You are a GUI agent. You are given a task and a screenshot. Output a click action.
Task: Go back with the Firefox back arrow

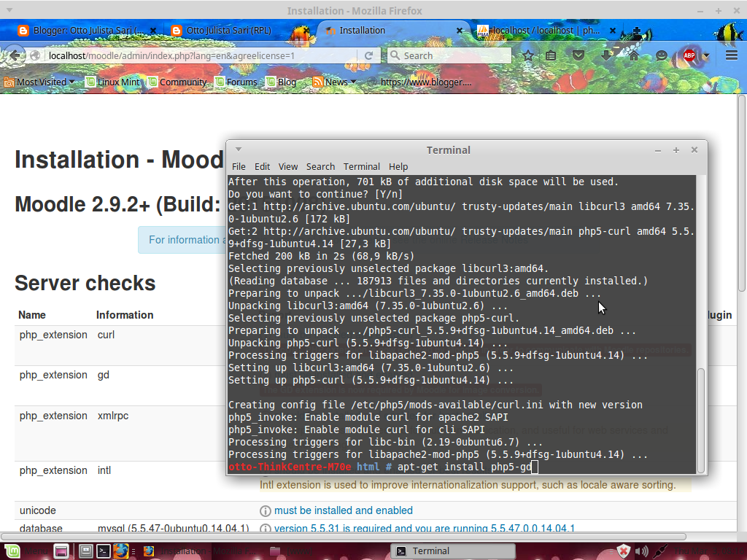pyautogui.click(x=15, y=55)
